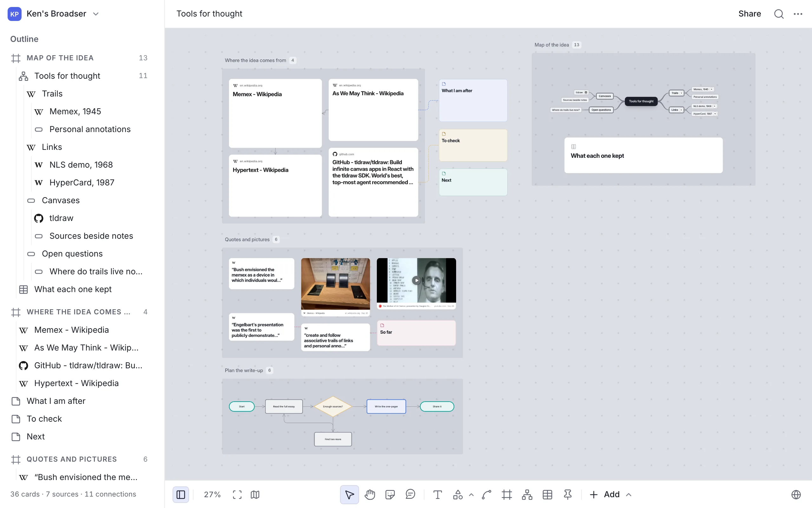
Task: Open the minimap icon
Action: (255, 494)
